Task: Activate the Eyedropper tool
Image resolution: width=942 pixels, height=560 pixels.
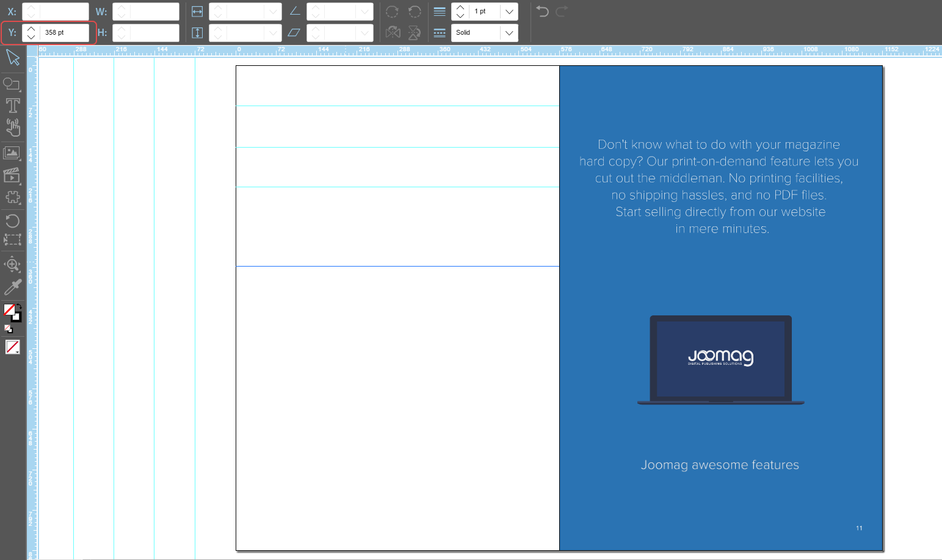Action: [12, 287]
